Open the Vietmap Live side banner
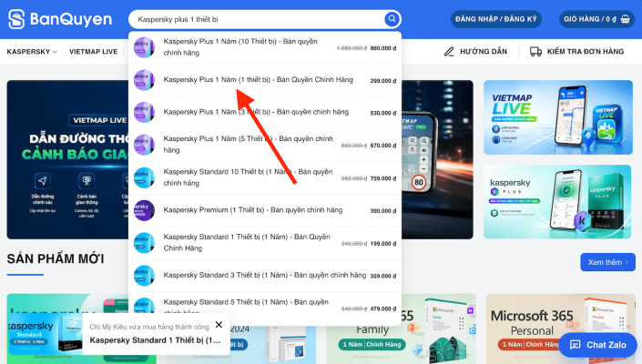The width and height of the screenshot is (642, 364). click(x=558, y=117)
